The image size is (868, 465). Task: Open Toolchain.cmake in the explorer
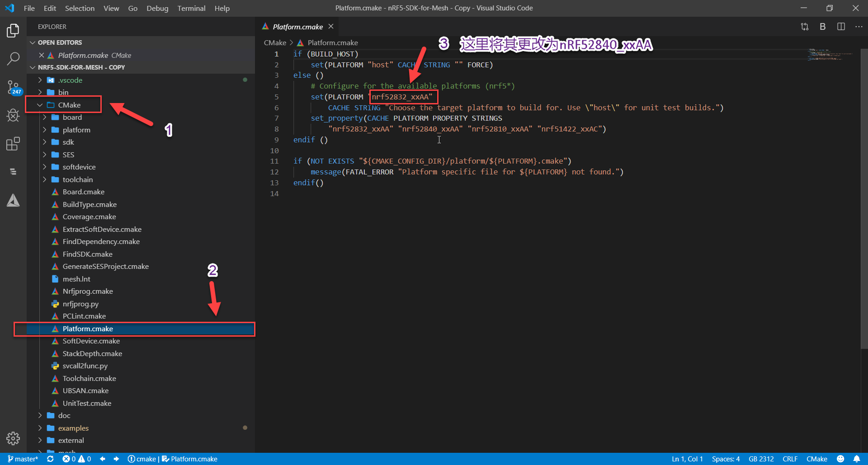point(89,378)
